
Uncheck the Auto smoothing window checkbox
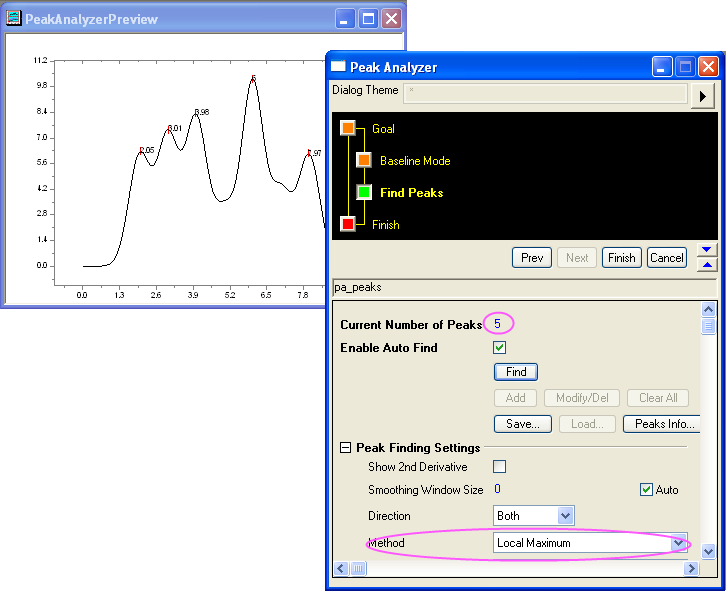pyautogui.click(x=646, y=490)
